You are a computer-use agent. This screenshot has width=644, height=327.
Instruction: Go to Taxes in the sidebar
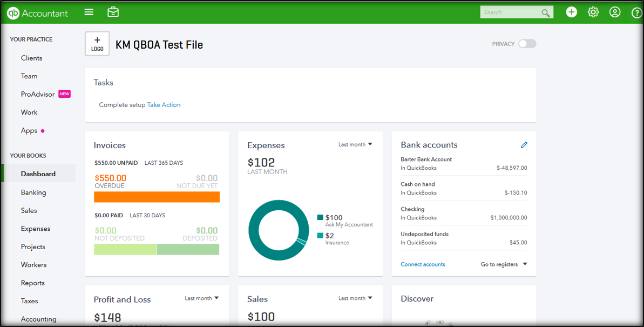click(29, 301)
